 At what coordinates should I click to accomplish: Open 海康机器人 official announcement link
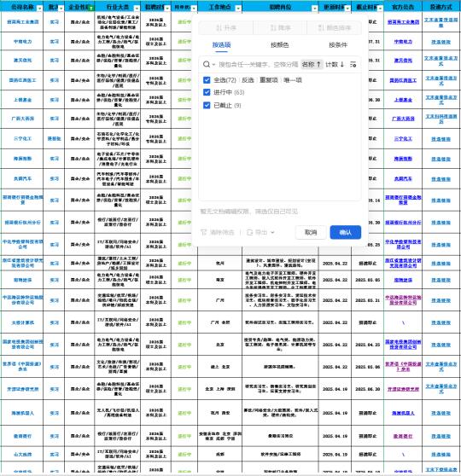coord(403,413)
